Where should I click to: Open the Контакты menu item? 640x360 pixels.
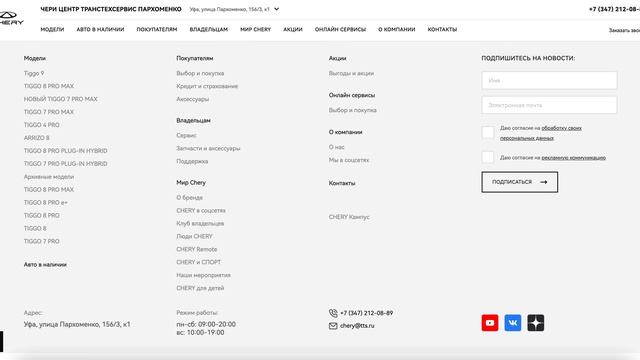pyautogui.click(x=442, y=29)
